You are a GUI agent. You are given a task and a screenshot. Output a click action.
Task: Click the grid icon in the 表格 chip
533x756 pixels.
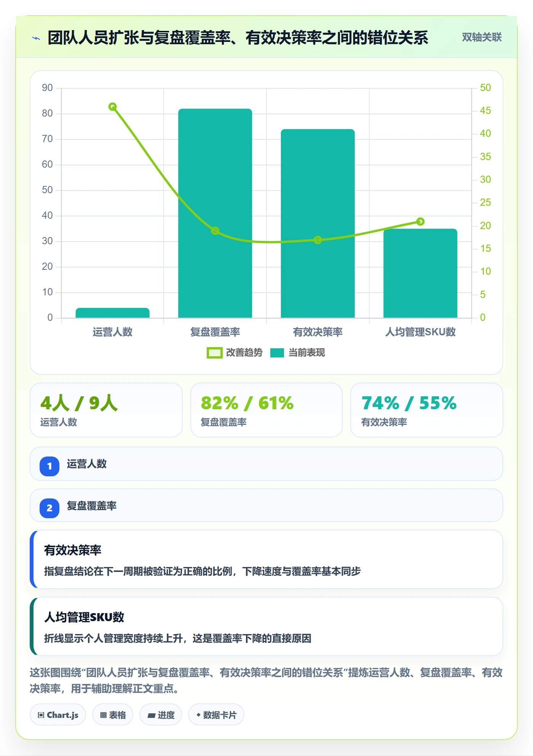click(103, 715)
